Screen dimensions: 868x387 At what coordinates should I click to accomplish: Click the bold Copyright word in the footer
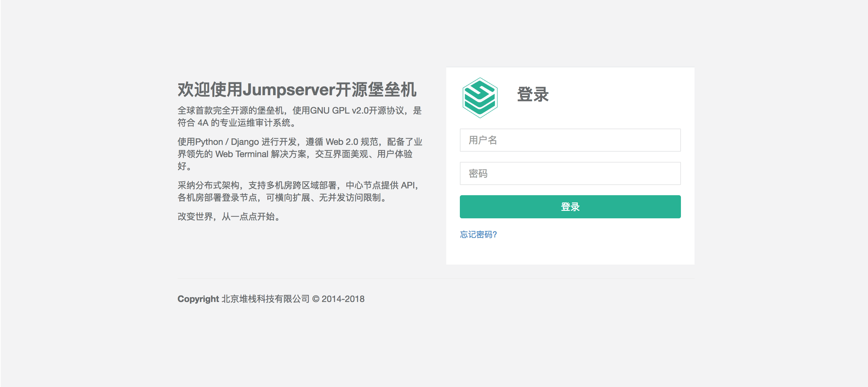198,299
